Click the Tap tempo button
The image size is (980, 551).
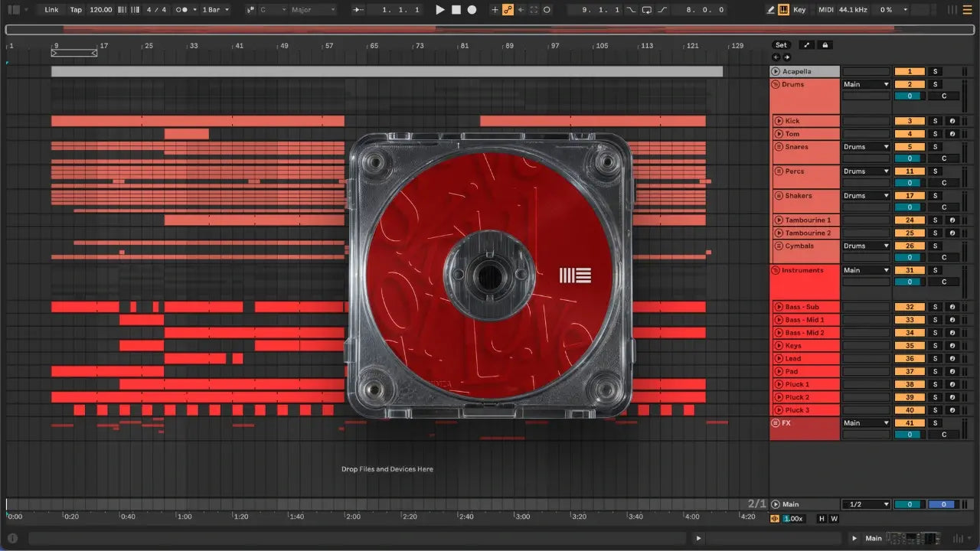point(76,10)
